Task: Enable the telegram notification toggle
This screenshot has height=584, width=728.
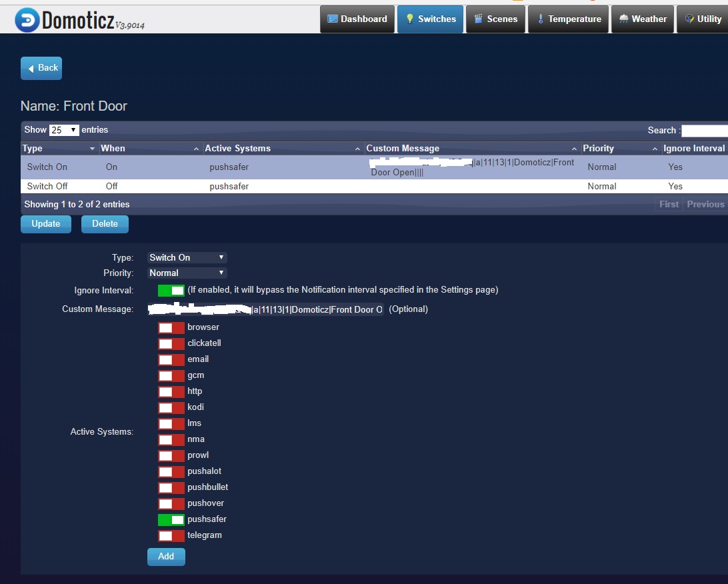Action: [171, 536]
